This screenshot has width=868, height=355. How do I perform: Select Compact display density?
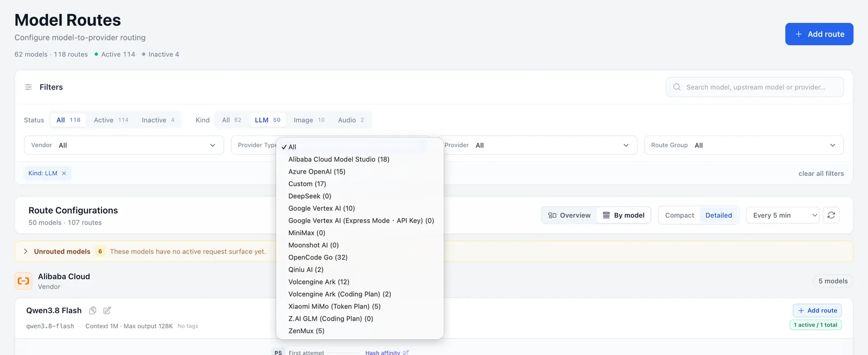[x=679, y=215]
